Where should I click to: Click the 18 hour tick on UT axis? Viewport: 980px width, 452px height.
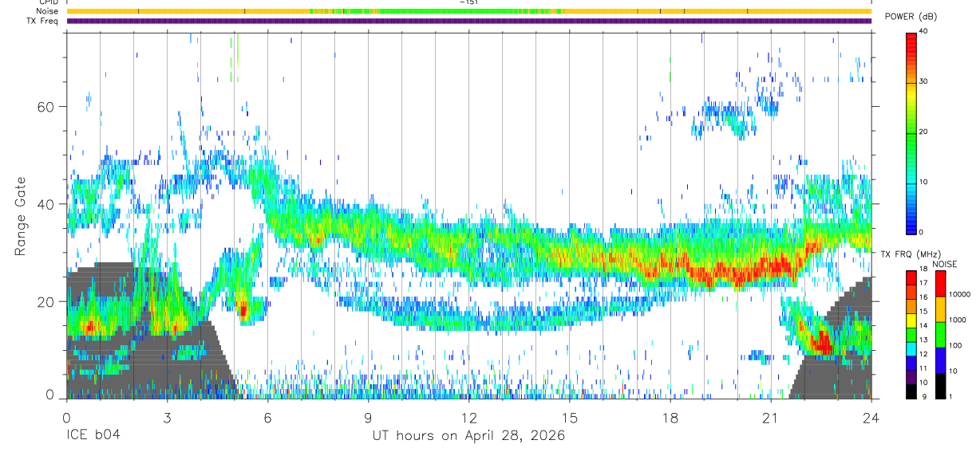pyautogui.click(x=670, y=417)
